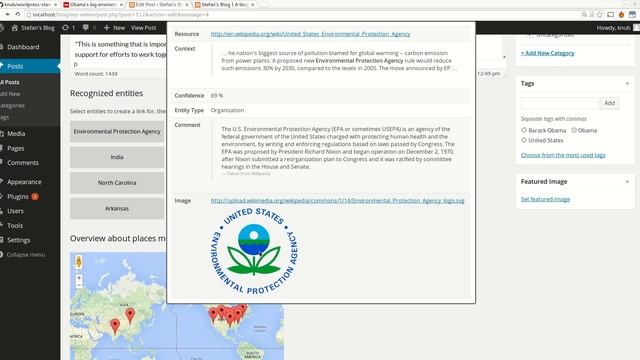Screen dimensions: 640x360
Task: Click the Plugins update count badge
Action: tap(35, 196)
